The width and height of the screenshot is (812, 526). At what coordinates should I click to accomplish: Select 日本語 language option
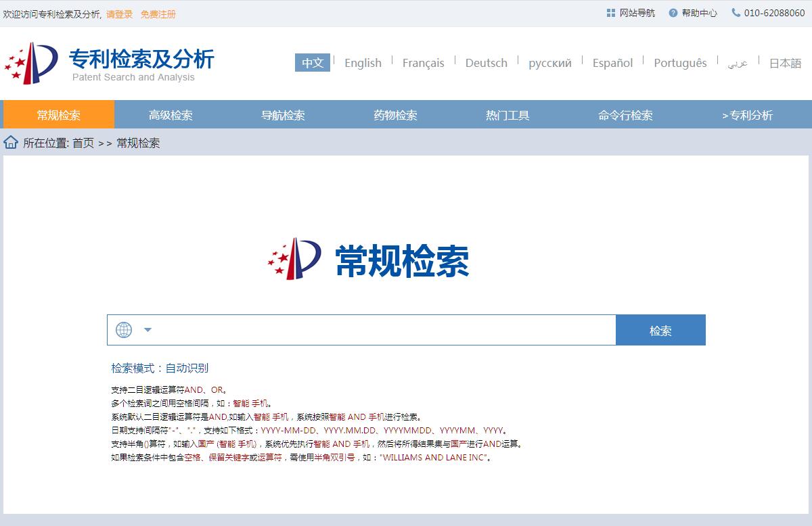785,63
